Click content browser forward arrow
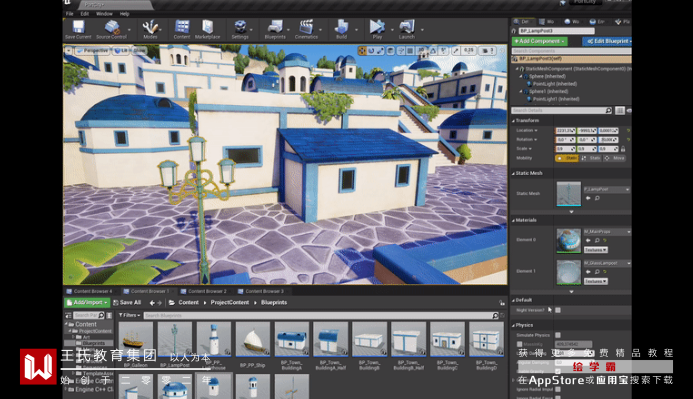Viewport: 693px width, 399px height. pyautogui.click(x=160, y=303)
